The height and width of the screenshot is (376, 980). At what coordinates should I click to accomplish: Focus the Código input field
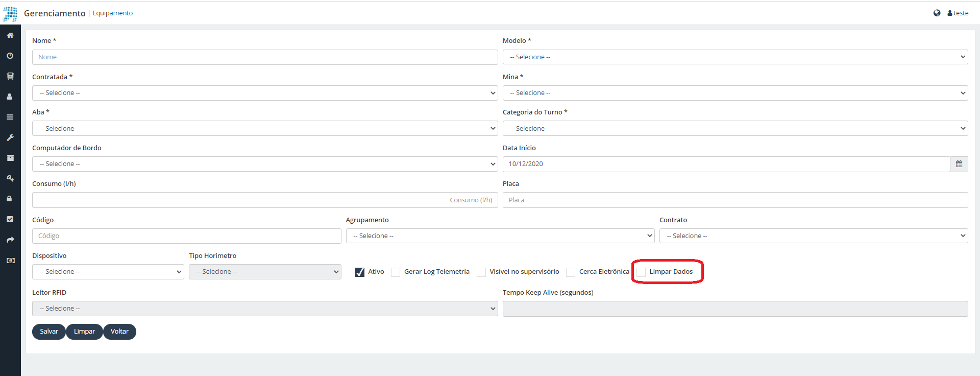(186, 236)
